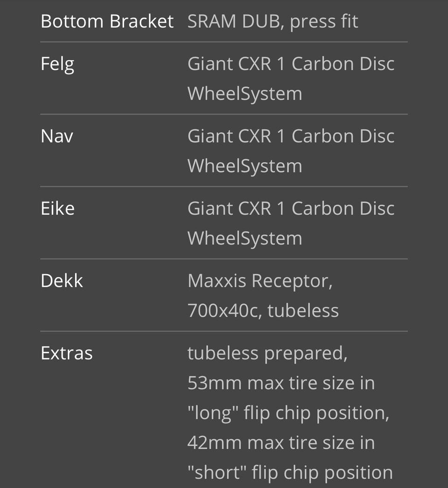Click the 700x40c, tubeless text
448x488 pixels.
(x=263, y=311)
